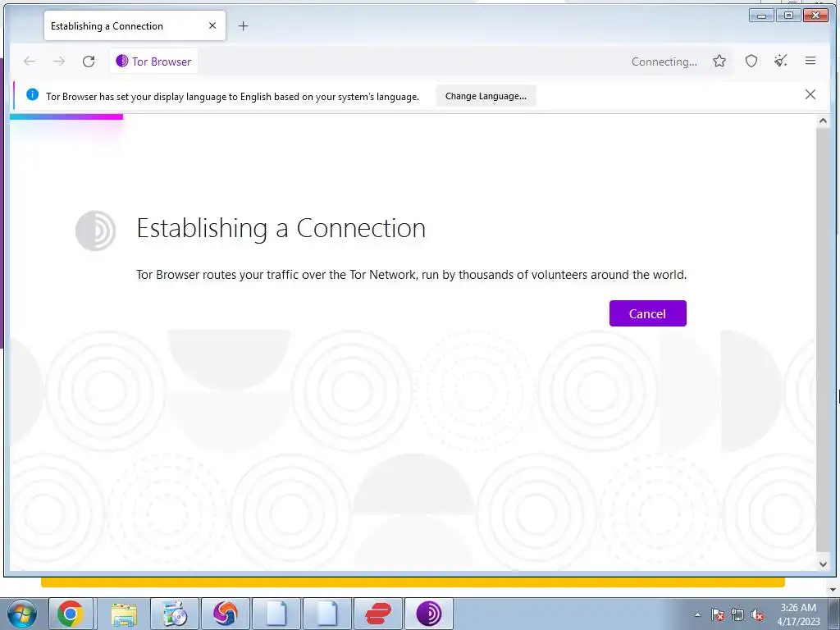840x630 pixels.
Task: Click the scroll down arrow
Action: click(823, 564)
